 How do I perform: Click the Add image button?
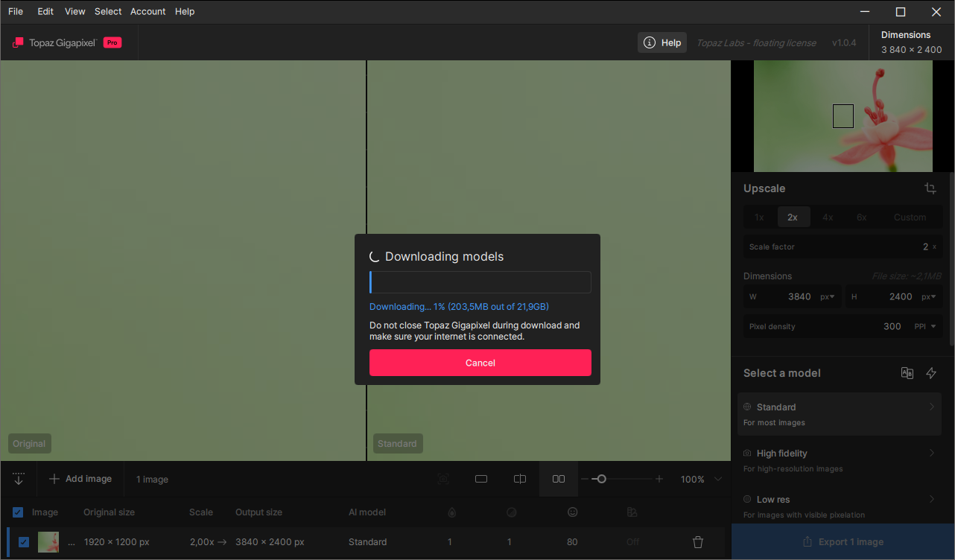pos(80,479)
